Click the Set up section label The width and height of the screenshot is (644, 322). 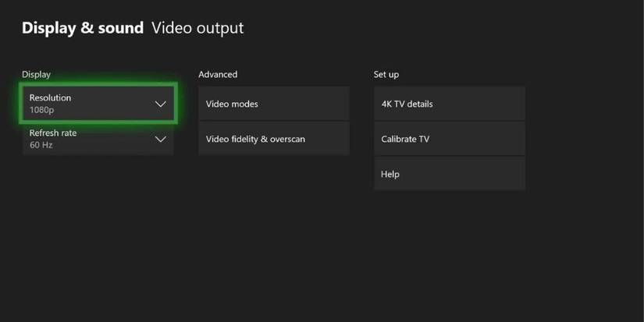click(386, 75)
